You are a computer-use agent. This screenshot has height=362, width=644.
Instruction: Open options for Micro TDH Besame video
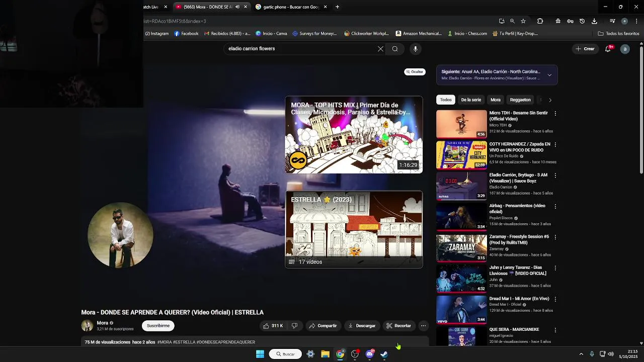tap(555, 114)
